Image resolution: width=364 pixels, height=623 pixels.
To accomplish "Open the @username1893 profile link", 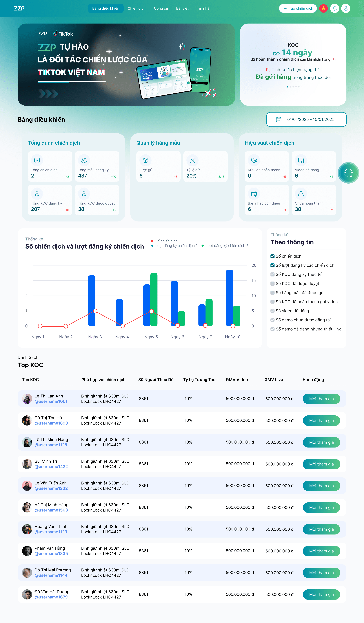I will click(51, 423).
